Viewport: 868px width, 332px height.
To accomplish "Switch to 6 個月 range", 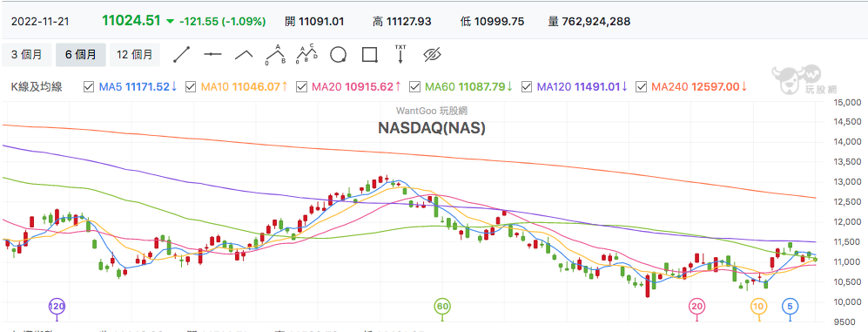I will (80, 55).
